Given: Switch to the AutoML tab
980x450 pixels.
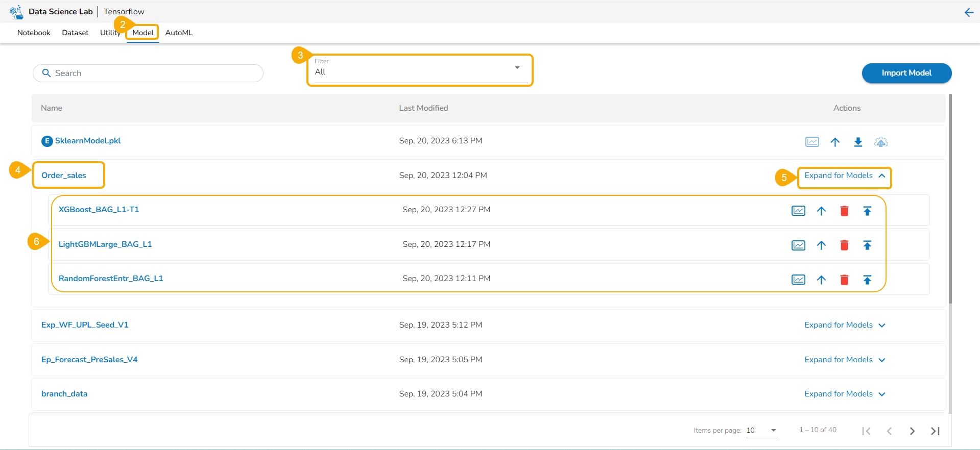Looking at the screenshot, I should tap(179, 33).
